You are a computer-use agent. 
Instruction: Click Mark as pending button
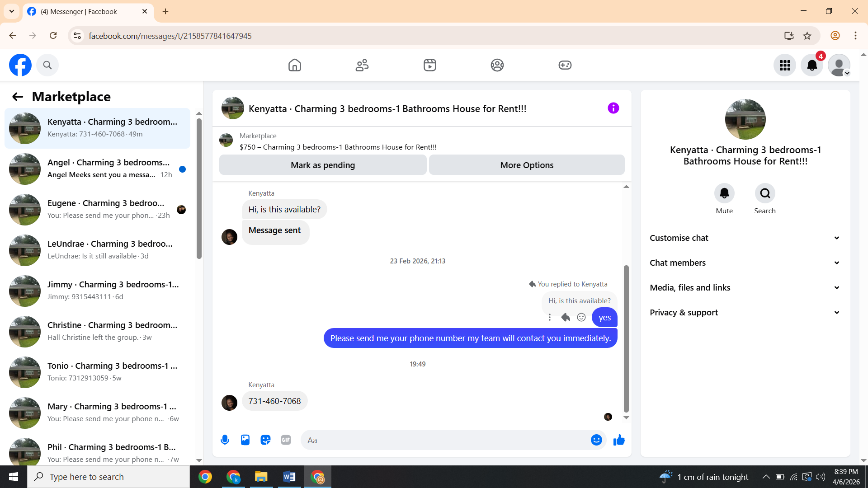click(323, 165)
